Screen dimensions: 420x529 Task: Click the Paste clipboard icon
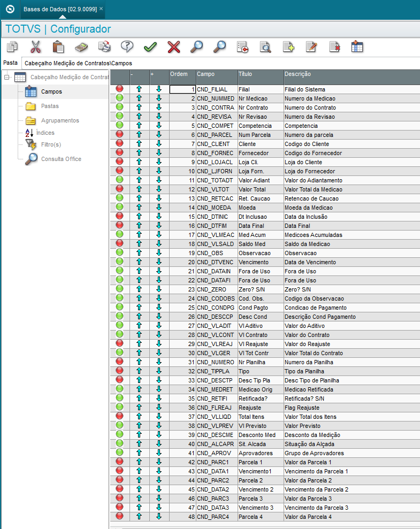[58, 47]
